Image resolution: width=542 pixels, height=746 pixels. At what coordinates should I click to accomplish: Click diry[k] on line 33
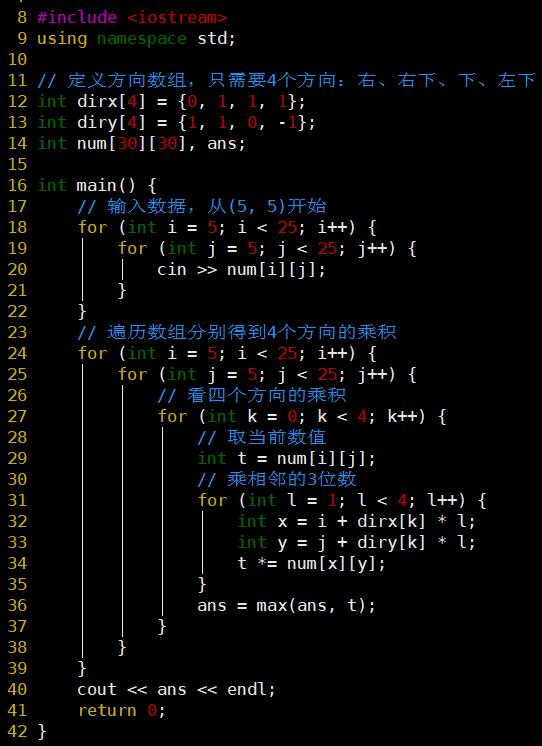coord(392,542)
